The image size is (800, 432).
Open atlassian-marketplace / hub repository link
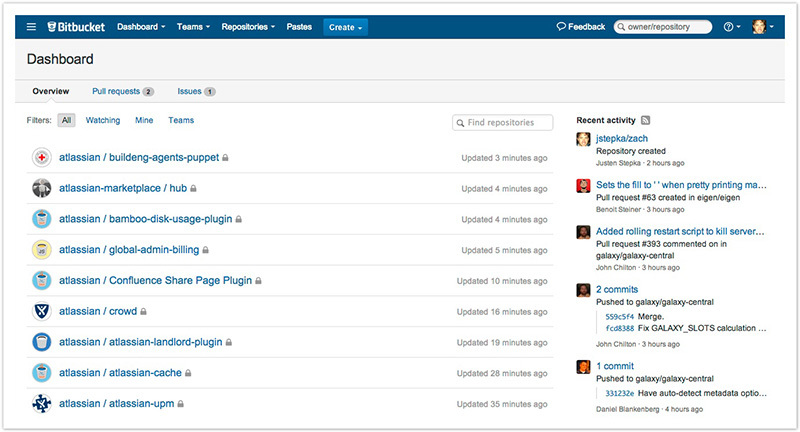(x=123, y=188)
